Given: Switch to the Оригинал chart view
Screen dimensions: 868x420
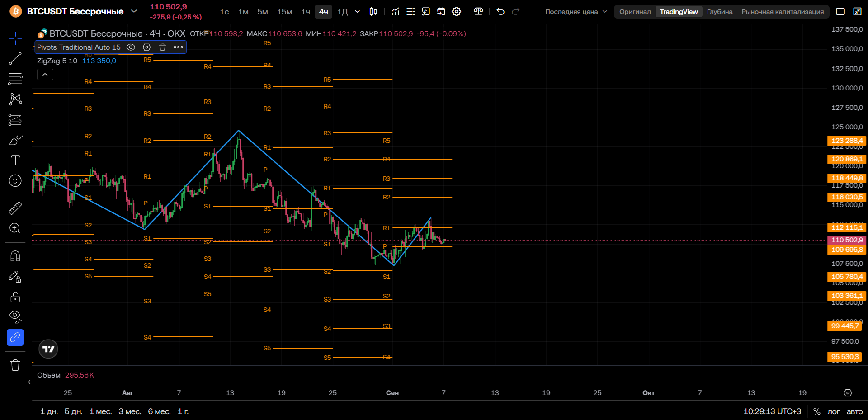Looking at the screenshot, I should [x=635, y=12].
